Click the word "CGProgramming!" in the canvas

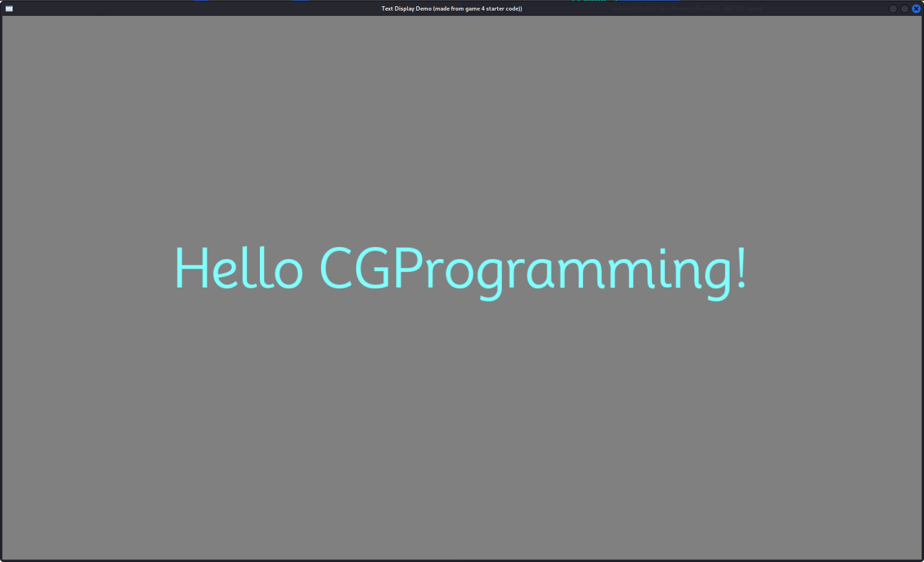pyautogui.click(x=532, y=269)
